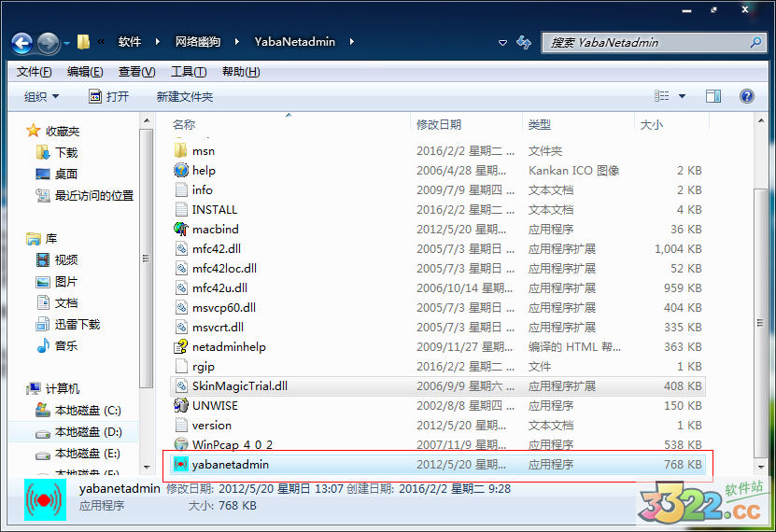Select the mfc42u.dll file icon
The height and width of the screenshot is (532, 776).
(x=181, y=288)
